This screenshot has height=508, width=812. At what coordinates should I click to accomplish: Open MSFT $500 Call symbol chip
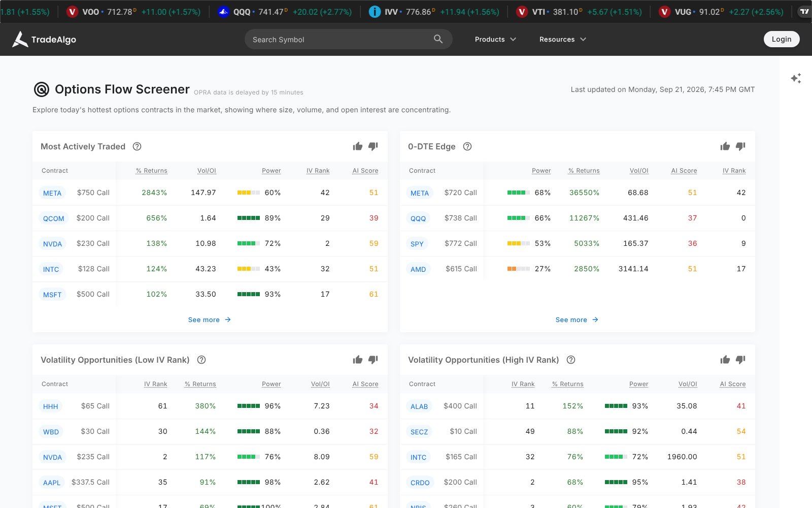(52, 295)
